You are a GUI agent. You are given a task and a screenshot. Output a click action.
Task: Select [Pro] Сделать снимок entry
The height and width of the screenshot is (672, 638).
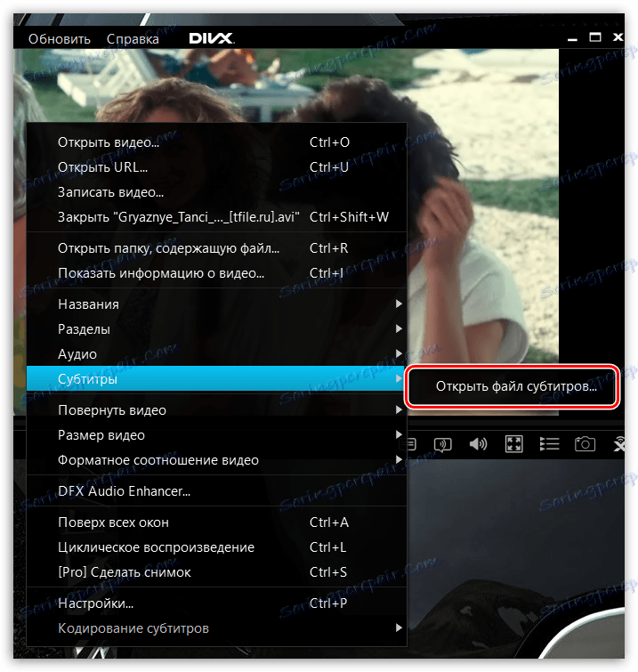tap(216, 572)
